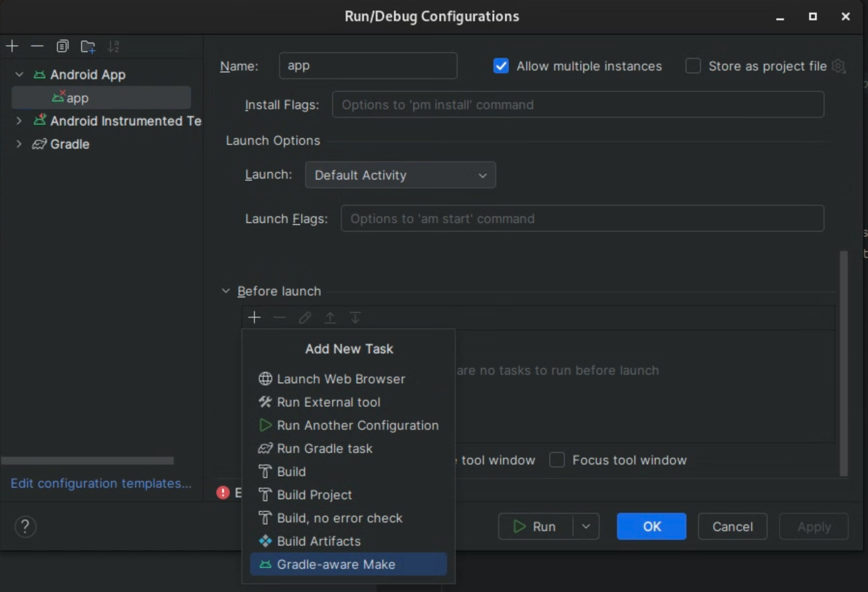This screenshot has height=592, width=868.
Task: Open Edit configuration templates link
Action: [101, 483]
